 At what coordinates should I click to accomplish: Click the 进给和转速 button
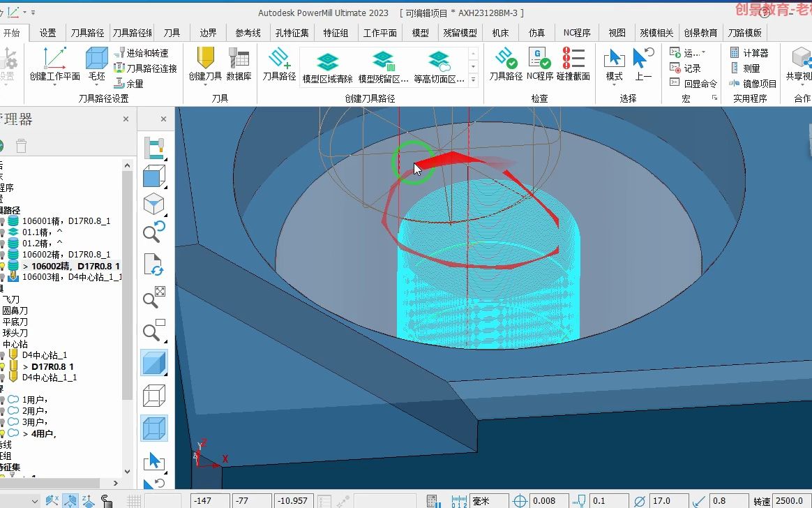point(141,53)
